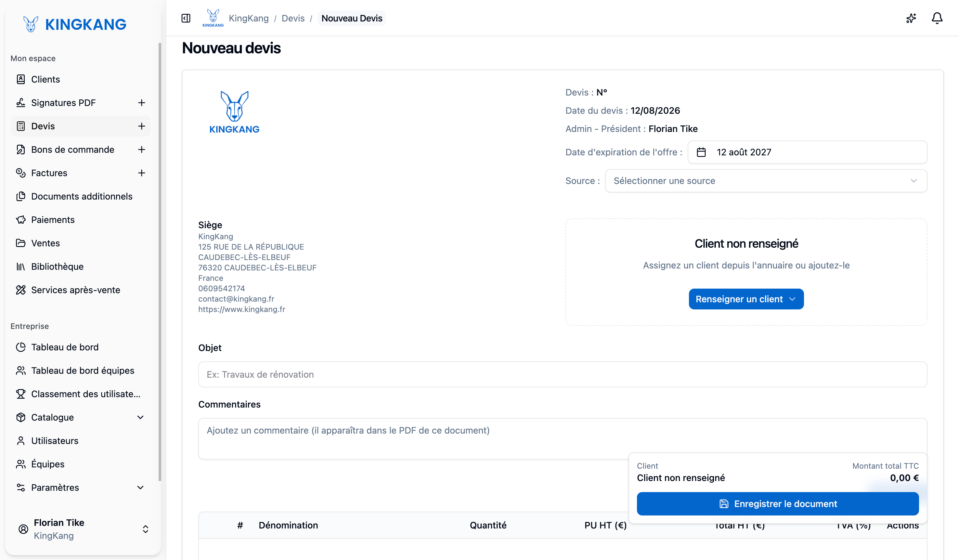Toggle the sidebar collapse icon
The width and height of the screenshot is (959, 560).
[186, 18]
